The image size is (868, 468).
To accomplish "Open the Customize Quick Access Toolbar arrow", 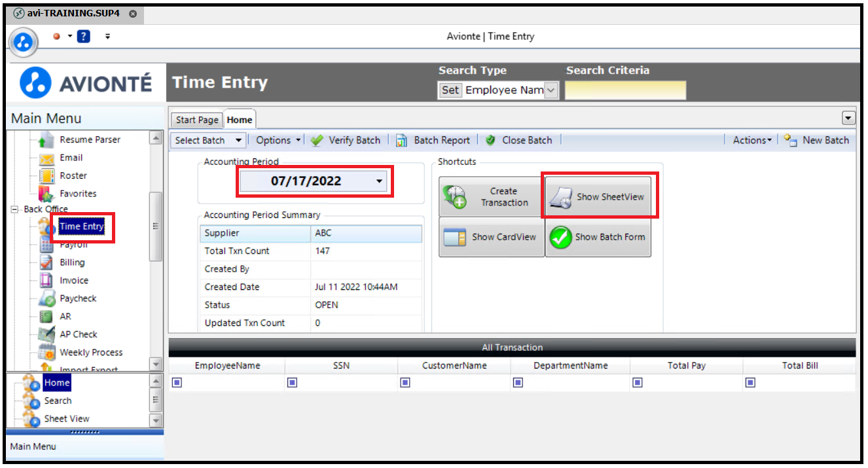I will pos(107,36).
